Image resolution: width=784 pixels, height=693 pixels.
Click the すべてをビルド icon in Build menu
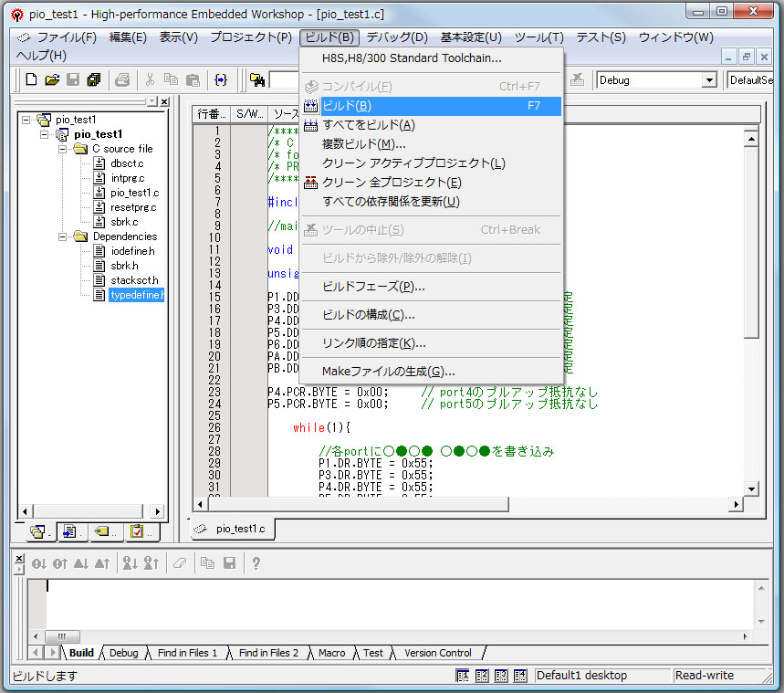pyautogui.click(x=310, y=125)
